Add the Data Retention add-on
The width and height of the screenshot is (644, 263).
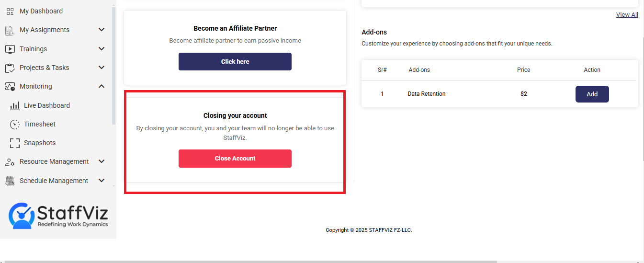tap(592, 94)
